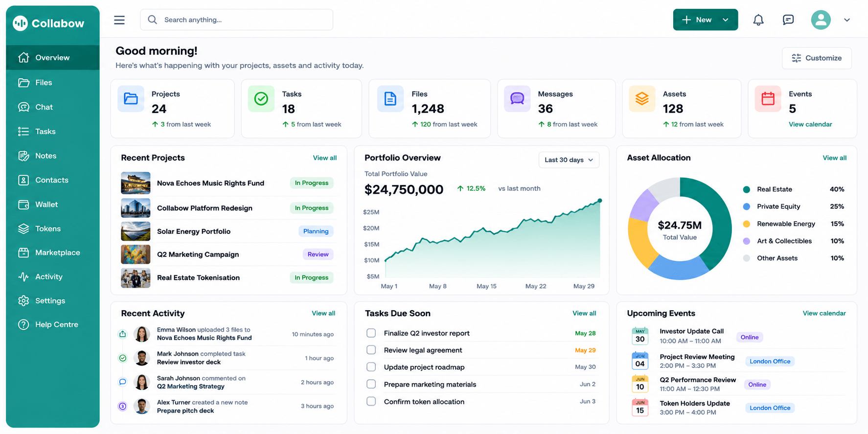Click the May 30 calendar date icon
Image resolution: width=868 pixels, height=434 pixels.
[640, 336]
